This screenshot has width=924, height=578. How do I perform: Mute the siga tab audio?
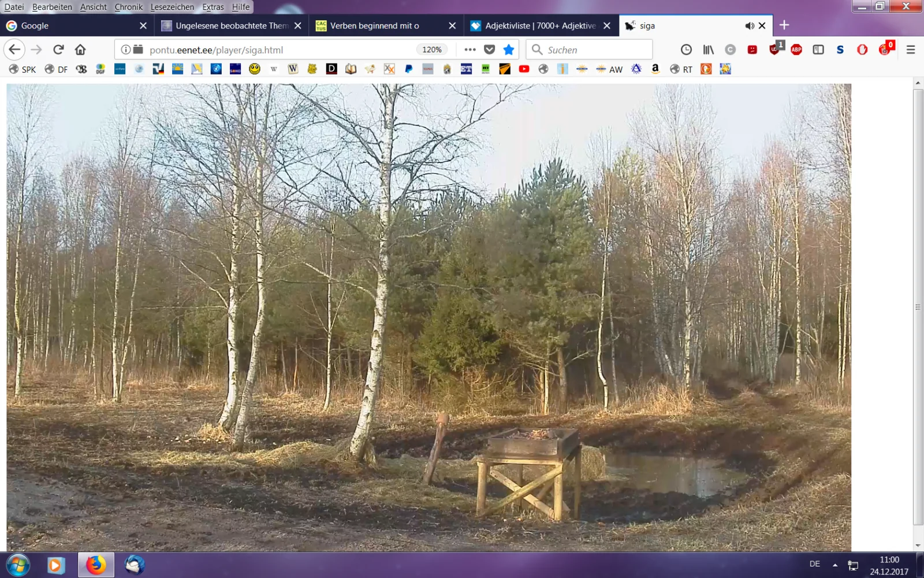tap(749, 26)
